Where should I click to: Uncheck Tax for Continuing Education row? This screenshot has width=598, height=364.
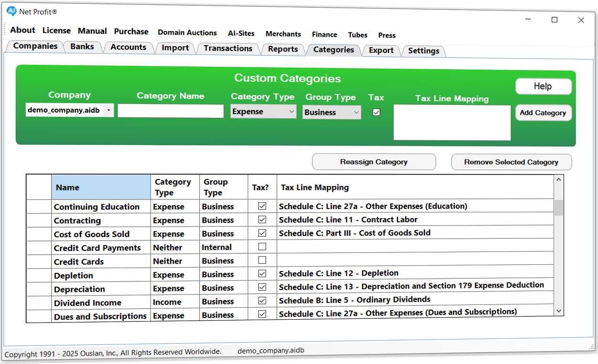click(262, 207)
